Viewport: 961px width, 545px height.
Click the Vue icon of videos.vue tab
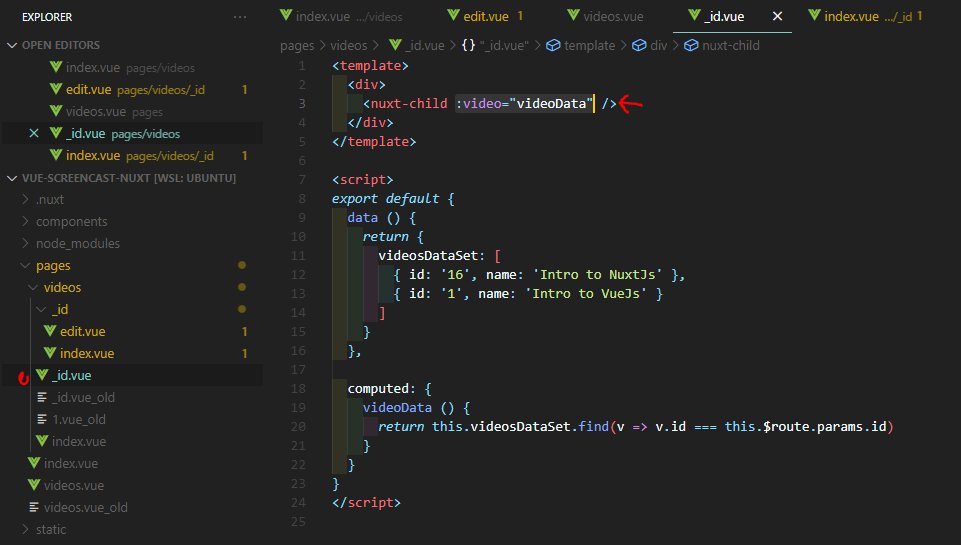click(573, 15)
